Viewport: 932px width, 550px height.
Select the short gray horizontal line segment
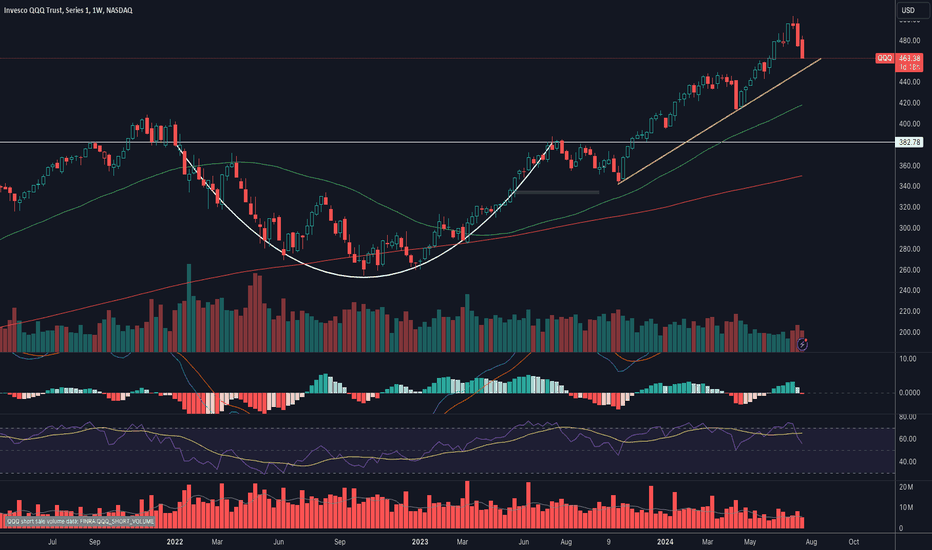pos(557,192)
